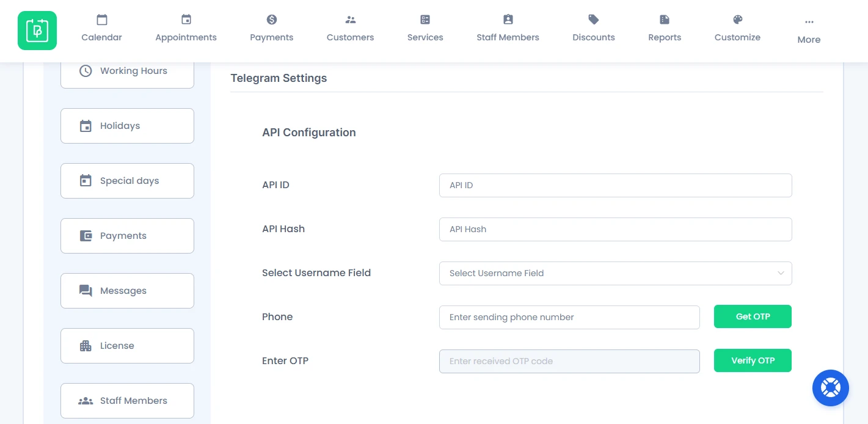
Task: Open the blue lifebuoy help button
Action: click(831, 388)
